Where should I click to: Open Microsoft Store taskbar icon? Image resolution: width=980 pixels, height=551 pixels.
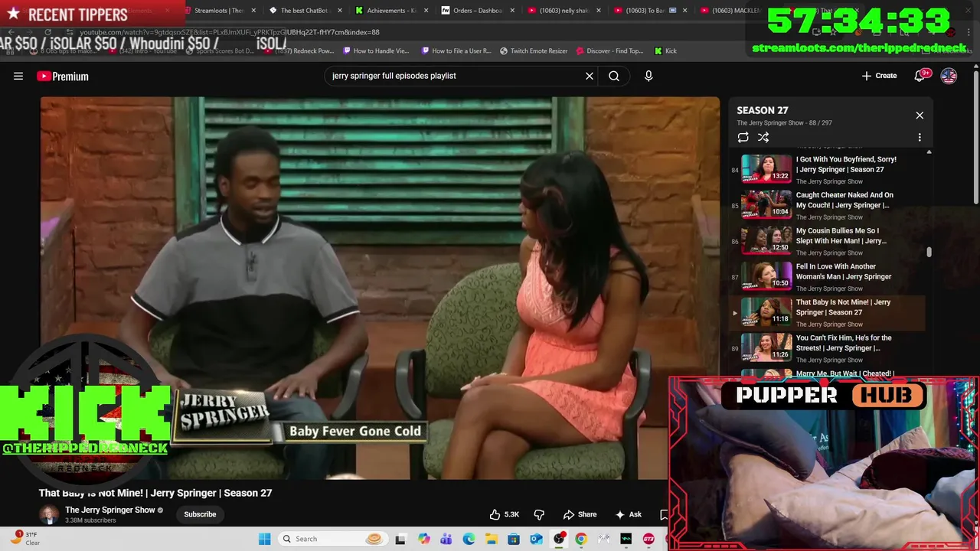(x=514, y=539)
